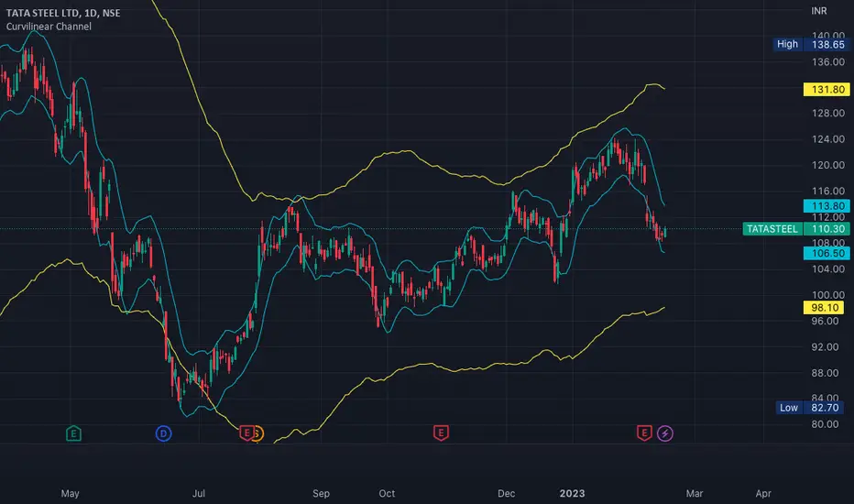This screenshot has height=504, width=854.
Task: Click the Low 82.70 price label
Action: click(810, 408)
